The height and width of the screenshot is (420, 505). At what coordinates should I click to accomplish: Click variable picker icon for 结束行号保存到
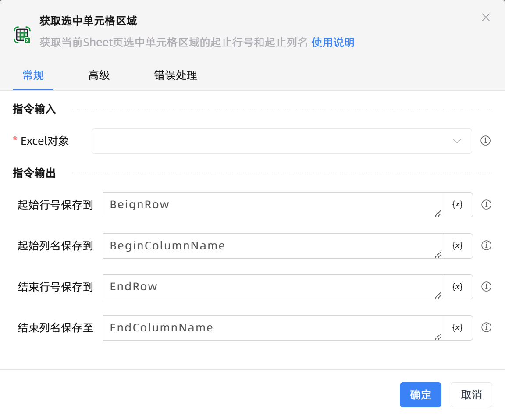point(457,287)
